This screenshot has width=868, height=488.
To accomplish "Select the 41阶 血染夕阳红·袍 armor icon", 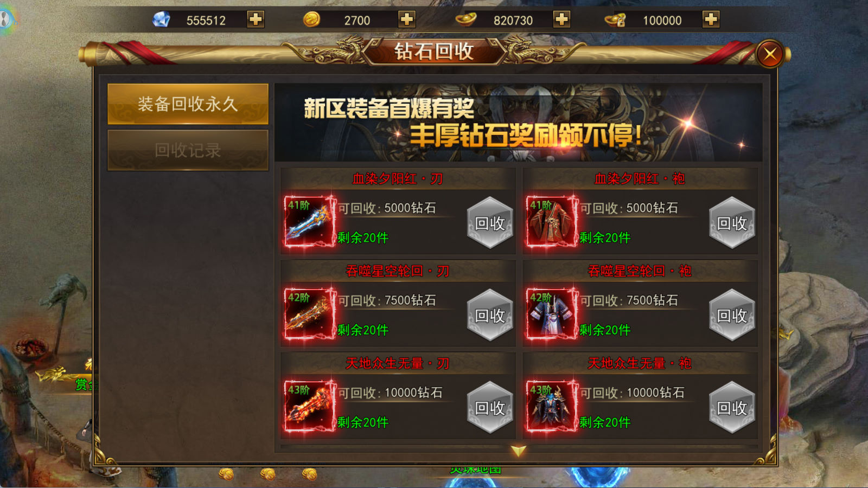I will [551, 221].
